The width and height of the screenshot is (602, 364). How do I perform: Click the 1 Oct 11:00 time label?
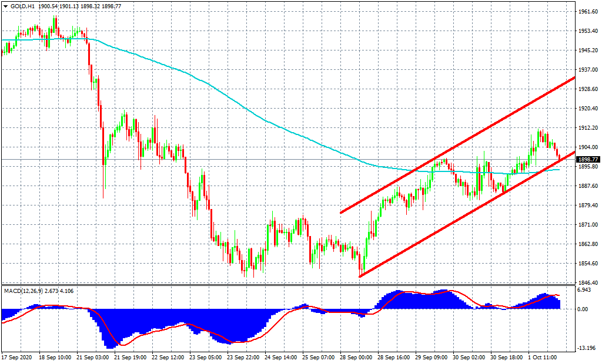click(x=543, y=357)
